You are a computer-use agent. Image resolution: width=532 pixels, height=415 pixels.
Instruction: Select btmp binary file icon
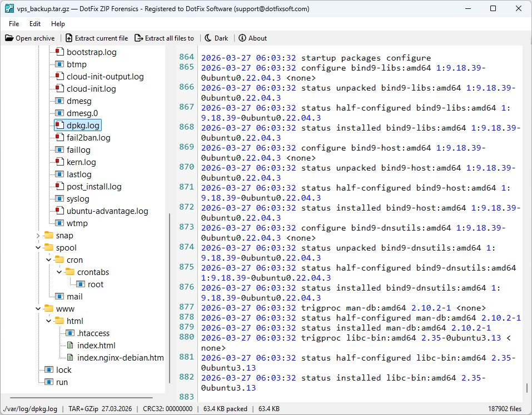(x=59, y=64)
